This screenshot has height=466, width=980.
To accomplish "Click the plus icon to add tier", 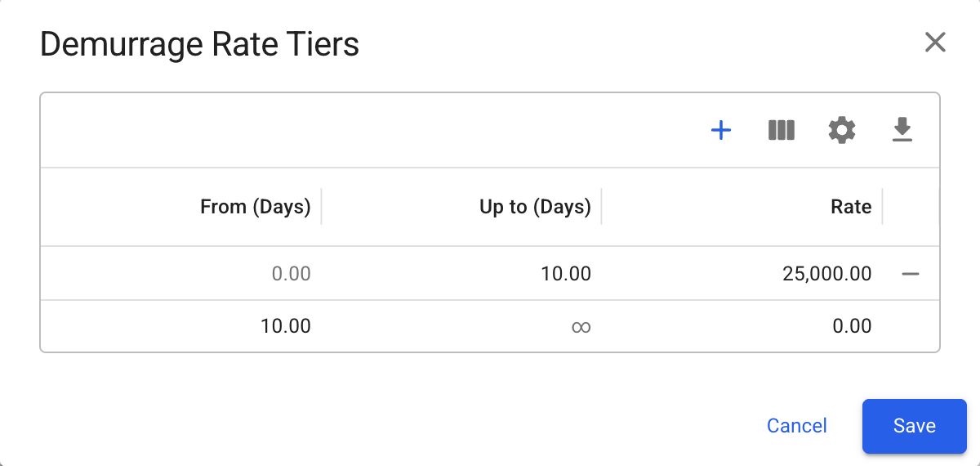I will coord(721,130).
